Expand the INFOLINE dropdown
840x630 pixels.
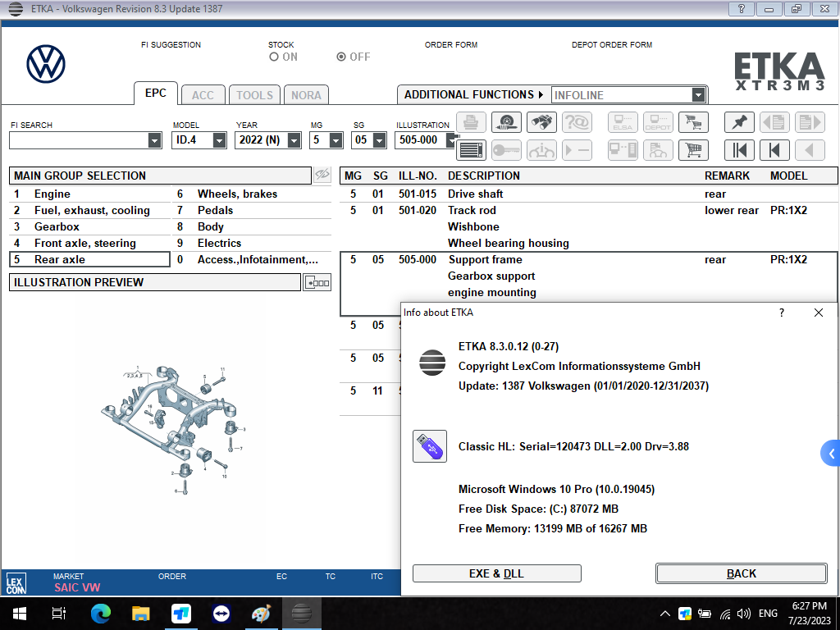point(697,95)
